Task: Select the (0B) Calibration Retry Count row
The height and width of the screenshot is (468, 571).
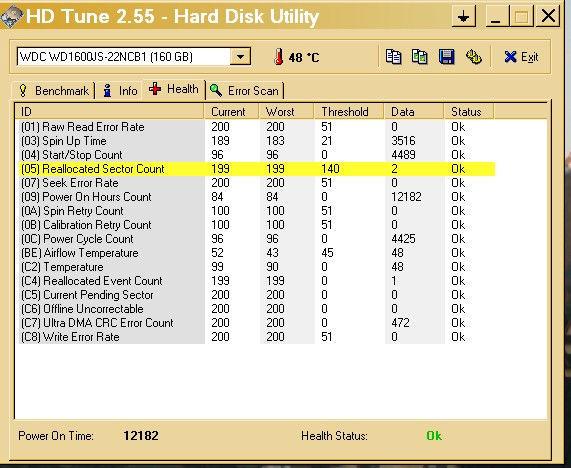Action: tap(257, 225)
